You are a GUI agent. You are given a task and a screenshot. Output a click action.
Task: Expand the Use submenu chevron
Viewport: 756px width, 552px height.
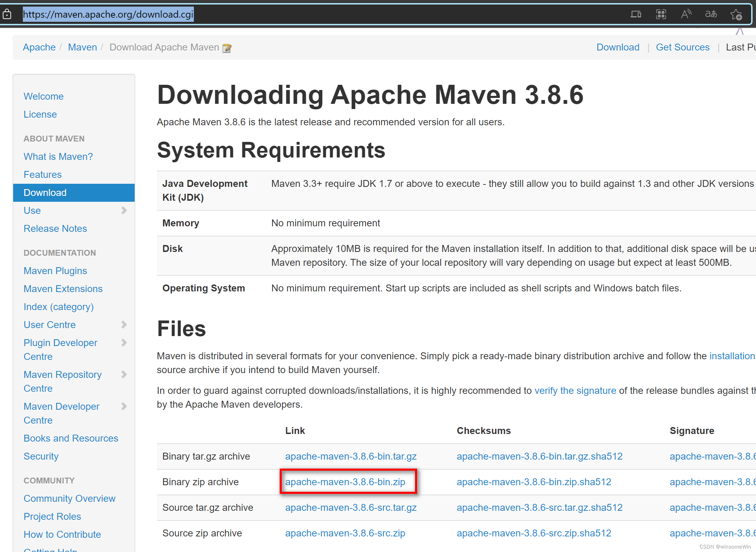tap(124, 210)
